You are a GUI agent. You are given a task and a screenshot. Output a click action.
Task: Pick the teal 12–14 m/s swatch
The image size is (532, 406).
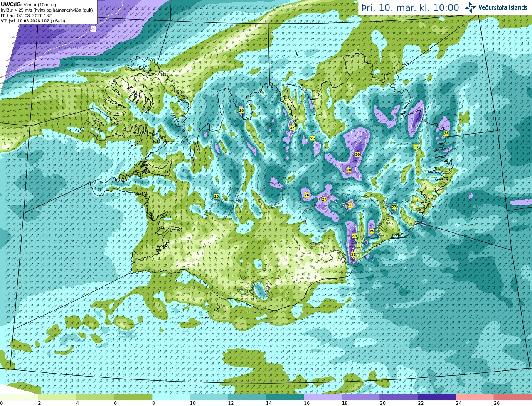pyautogui.click(x=247, y=397)
